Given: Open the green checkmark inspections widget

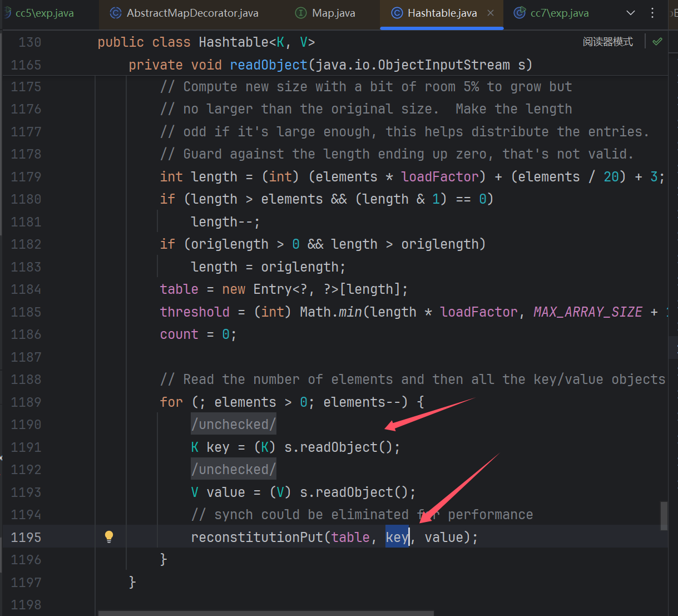Looking at the screenshot, I should 657,42.
